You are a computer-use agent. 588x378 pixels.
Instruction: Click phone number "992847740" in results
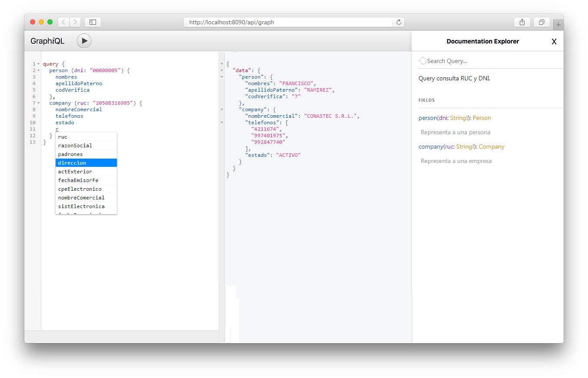pos(268,142)
